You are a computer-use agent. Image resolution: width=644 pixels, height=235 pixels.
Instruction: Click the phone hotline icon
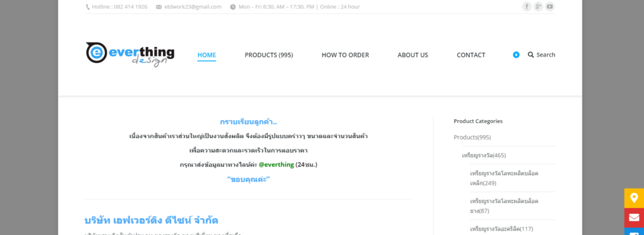[87, 7]
